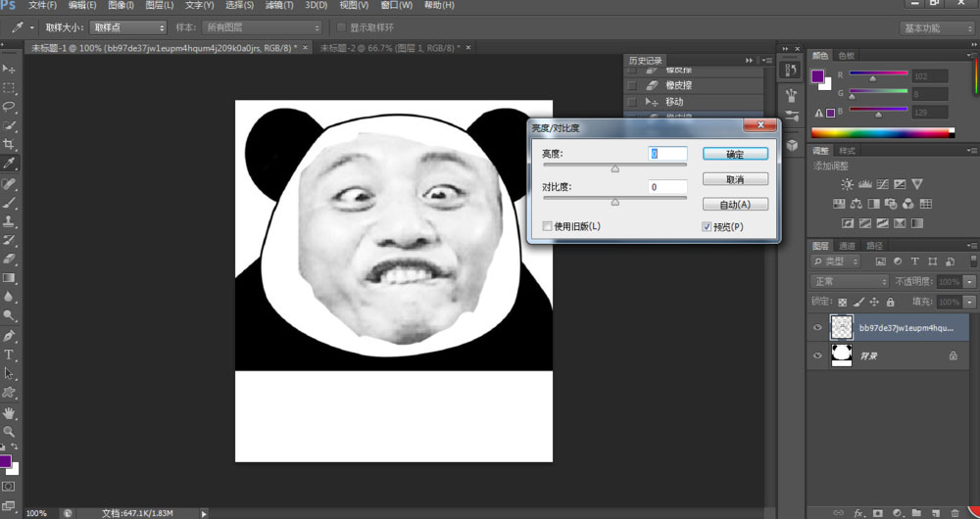Activate the Zoom magnifier tool
Screen dimensions: 980x519
(x=9, y=431)
